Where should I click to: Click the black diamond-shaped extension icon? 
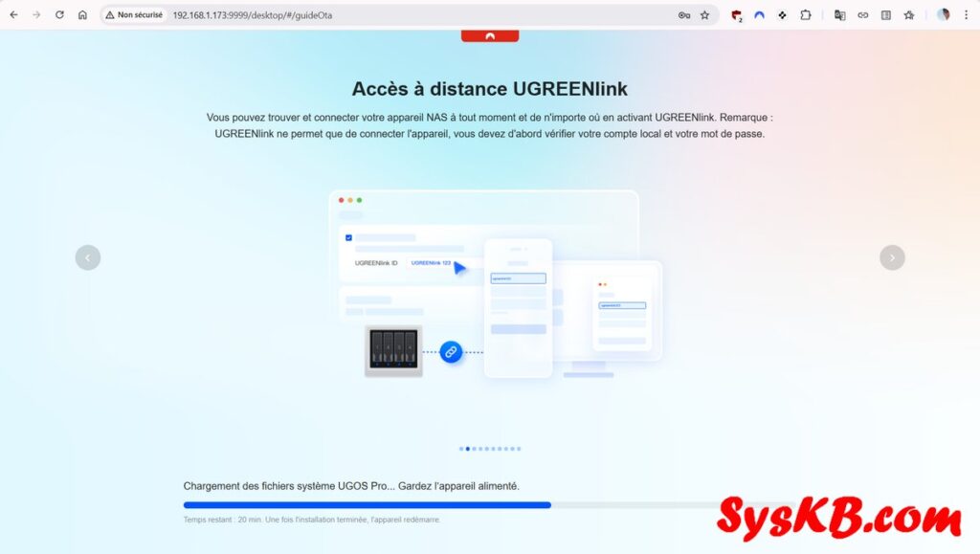click(782, 15)
